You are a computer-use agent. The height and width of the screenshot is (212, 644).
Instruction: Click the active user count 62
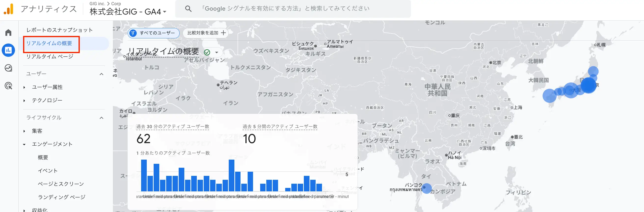coord(144,139)
